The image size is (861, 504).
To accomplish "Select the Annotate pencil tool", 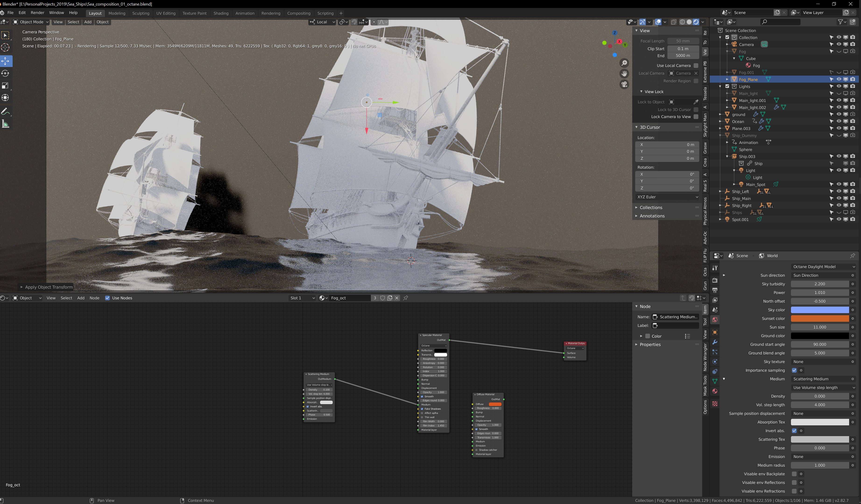I will 5,112.
